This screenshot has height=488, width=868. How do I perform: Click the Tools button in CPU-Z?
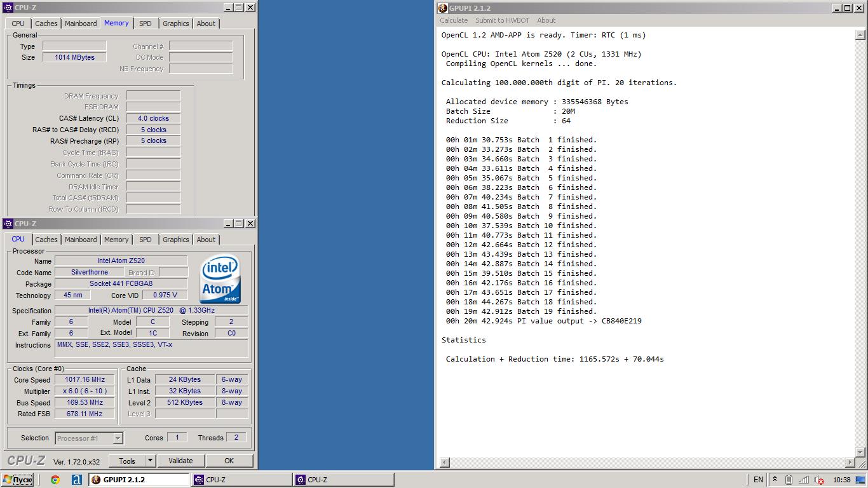(127, 461)
